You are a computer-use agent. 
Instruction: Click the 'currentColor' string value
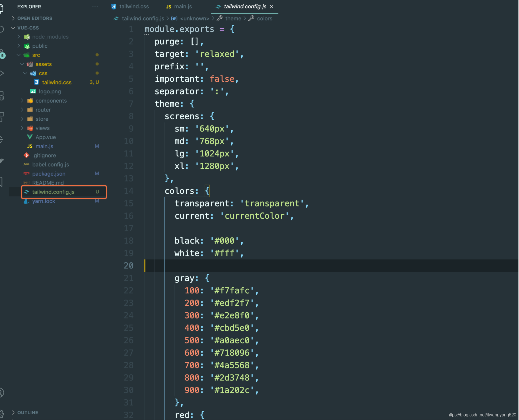pyautogui.click(x=255, y=216)
